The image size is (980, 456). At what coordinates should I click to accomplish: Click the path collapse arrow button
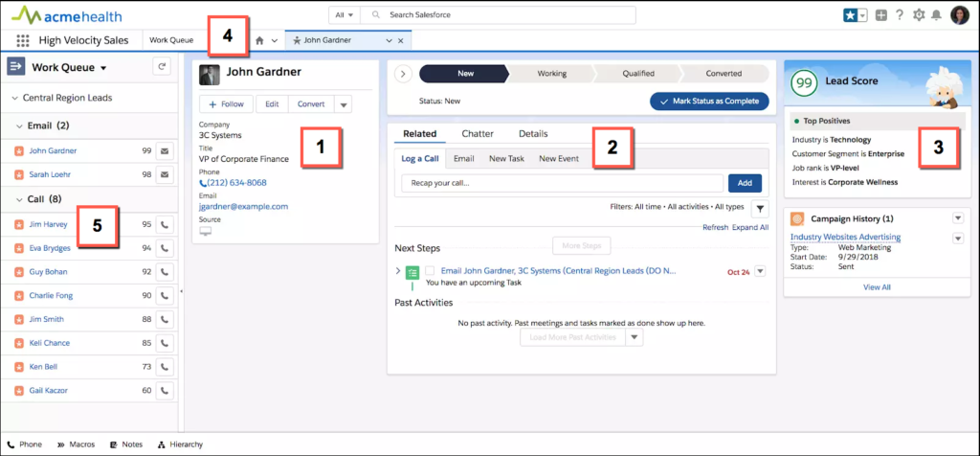pyautogui.click(x=403, y=73)
